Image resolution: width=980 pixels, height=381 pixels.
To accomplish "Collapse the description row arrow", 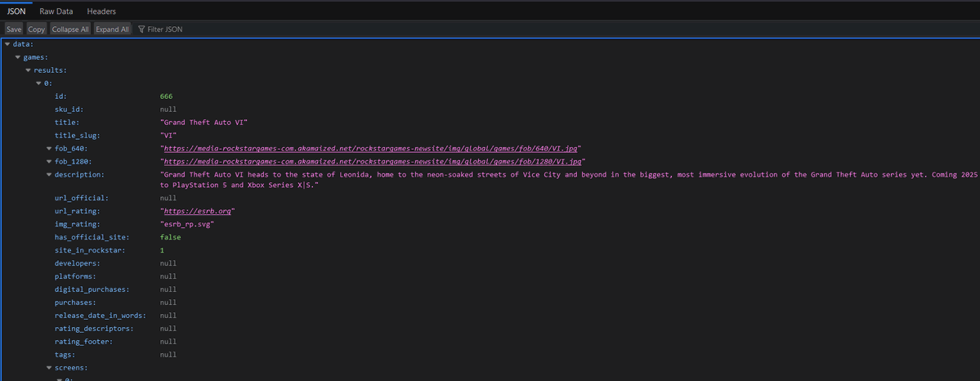I will pyautogui.click(x=50, y=175).
